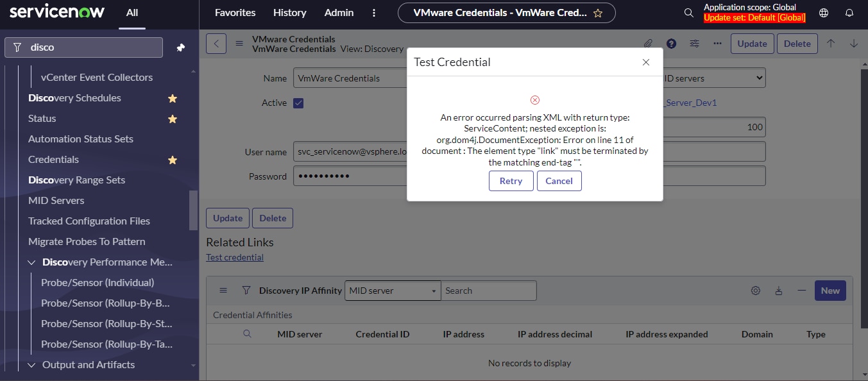Viewport: 868px width, 381px height.
Task: Uncheck the Active checkbox
Action: pyautogui.click(x=298, y=103)
